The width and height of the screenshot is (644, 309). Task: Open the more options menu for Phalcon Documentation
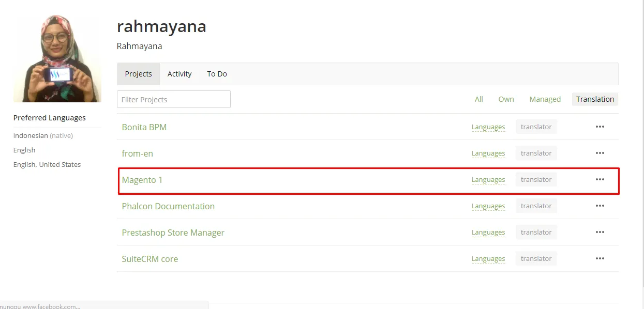[600, 206]
